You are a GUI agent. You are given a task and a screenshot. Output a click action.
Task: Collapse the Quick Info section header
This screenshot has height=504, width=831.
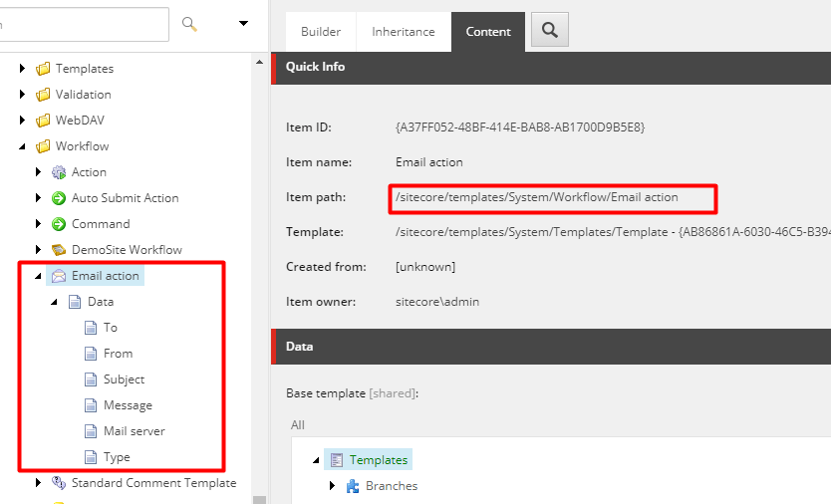point(548,67)
